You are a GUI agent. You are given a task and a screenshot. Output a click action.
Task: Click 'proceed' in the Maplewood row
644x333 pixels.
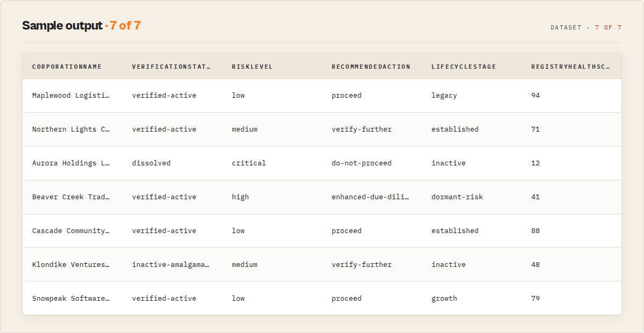pos(347,96)
